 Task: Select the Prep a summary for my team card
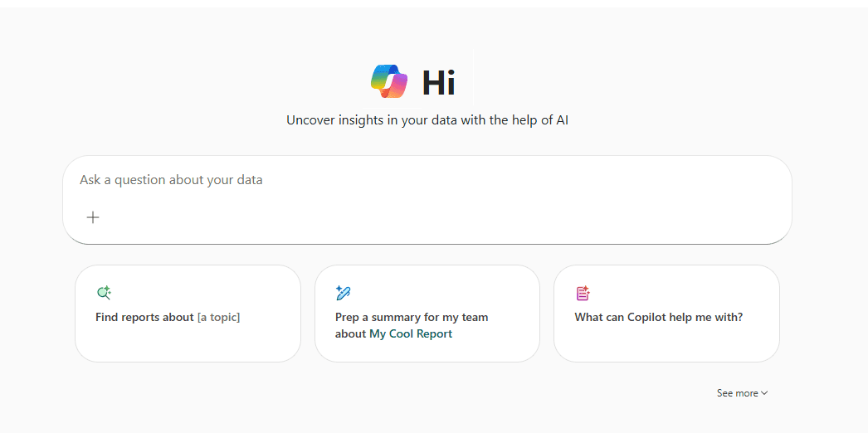[x=427, y=314]
